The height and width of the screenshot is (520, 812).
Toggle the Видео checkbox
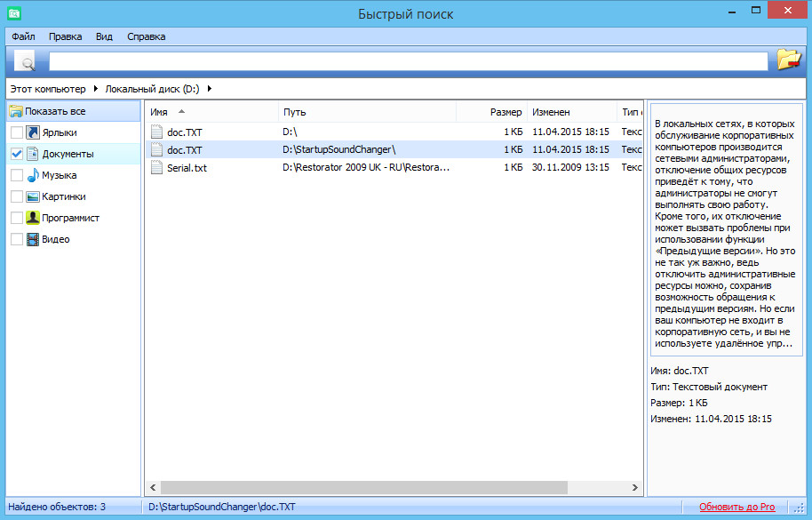pyautogui.click(x=17, y=239)
